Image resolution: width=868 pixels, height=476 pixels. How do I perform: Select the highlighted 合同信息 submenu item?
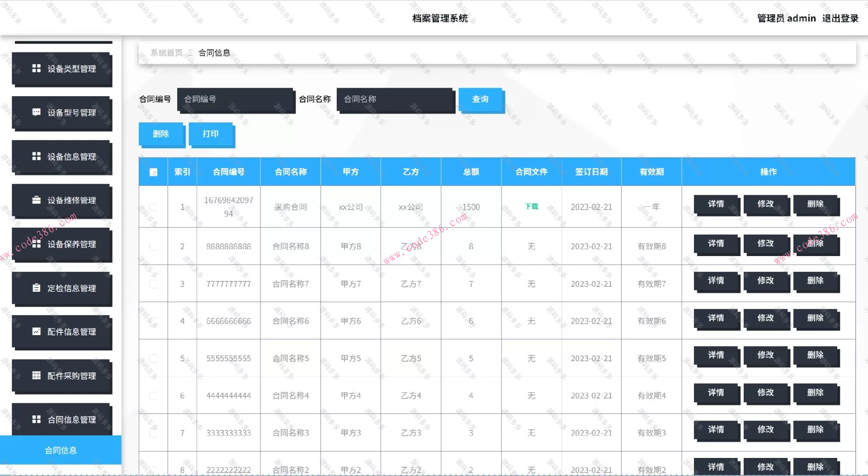(61, 450)
